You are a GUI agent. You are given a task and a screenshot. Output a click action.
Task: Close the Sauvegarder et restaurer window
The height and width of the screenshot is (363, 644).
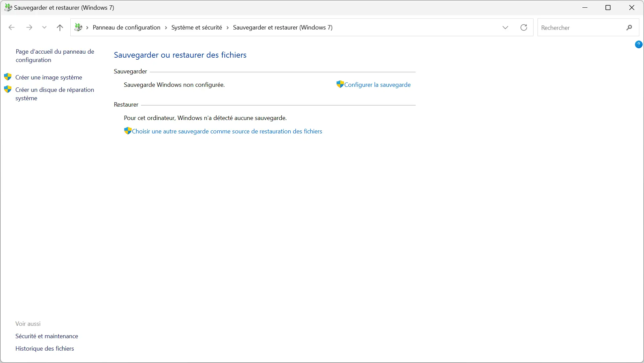coord(632,7)
